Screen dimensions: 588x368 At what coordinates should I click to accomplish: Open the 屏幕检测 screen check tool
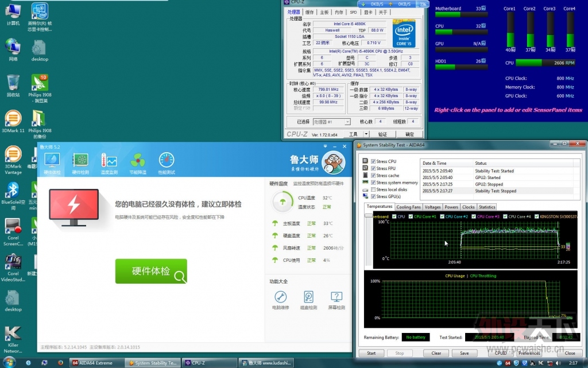click(x=336, y=300)
